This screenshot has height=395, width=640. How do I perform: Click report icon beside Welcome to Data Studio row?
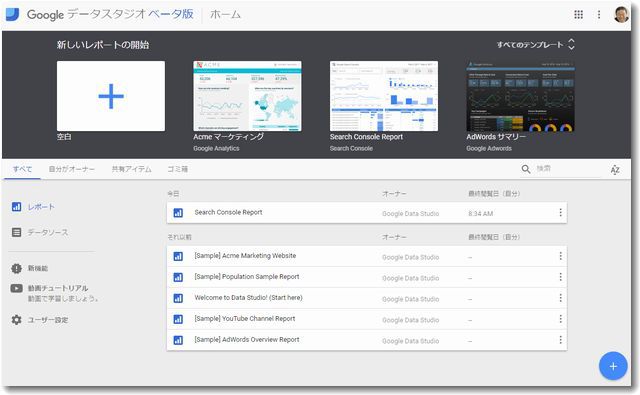point(178,298)
